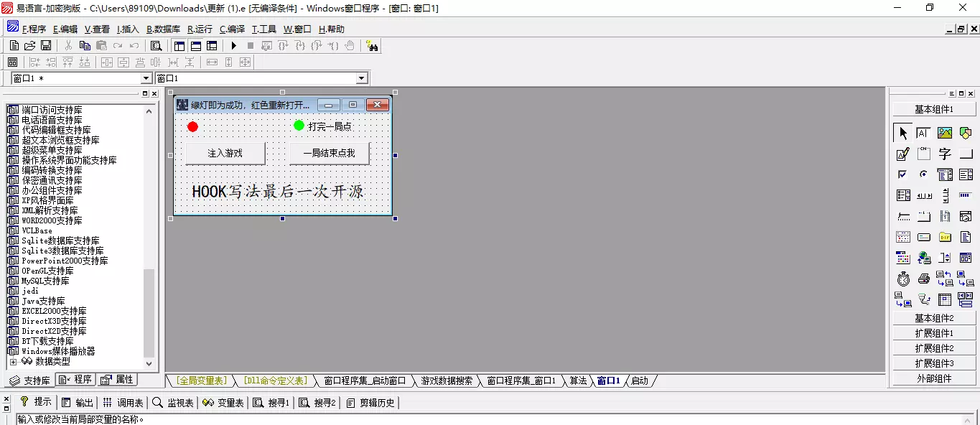Click the binoculars search icon
Image resolution: width=980 pixels, height=425 pixels.
tap(372, 46)
